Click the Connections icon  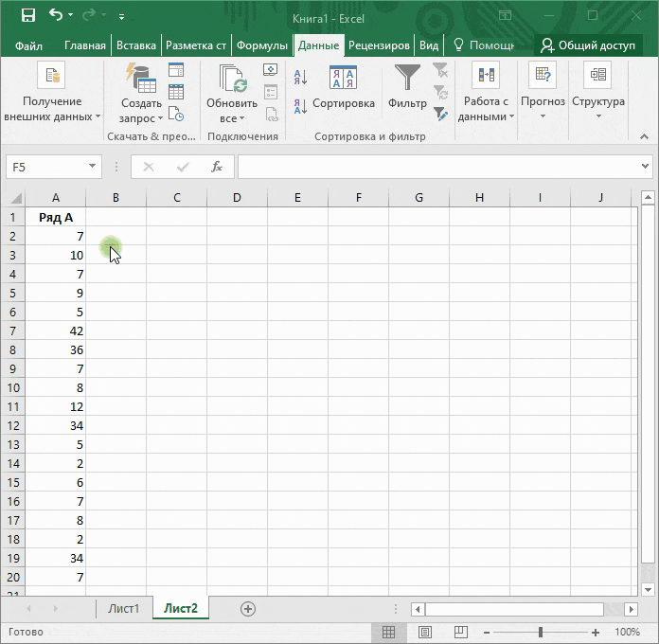pos(271,69)
